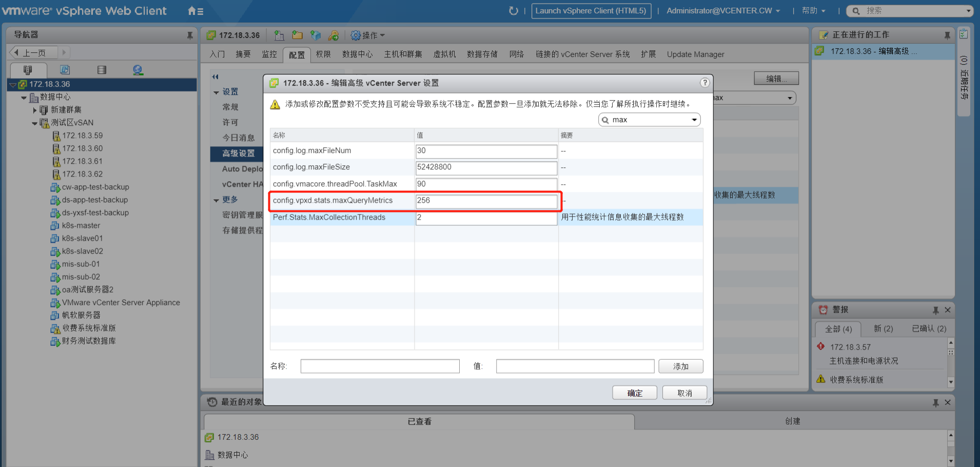Pin the 警报 alarms panel
Viewport: 980px width, 467px height.
coord(936,310)
